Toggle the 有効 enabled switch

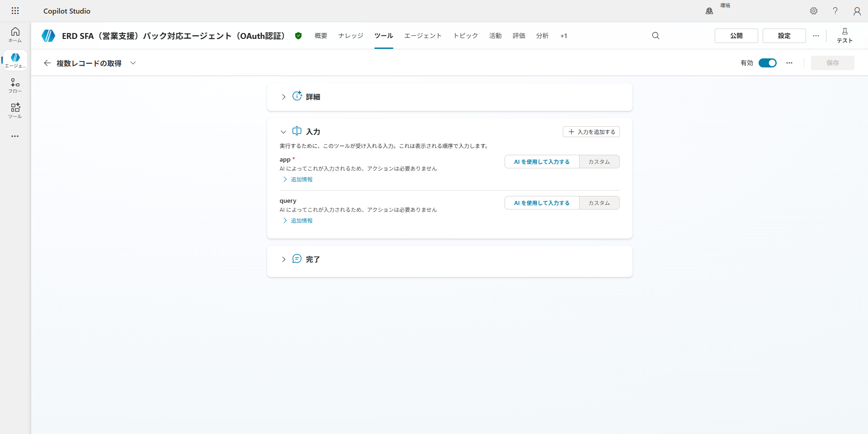coord(768,63)
